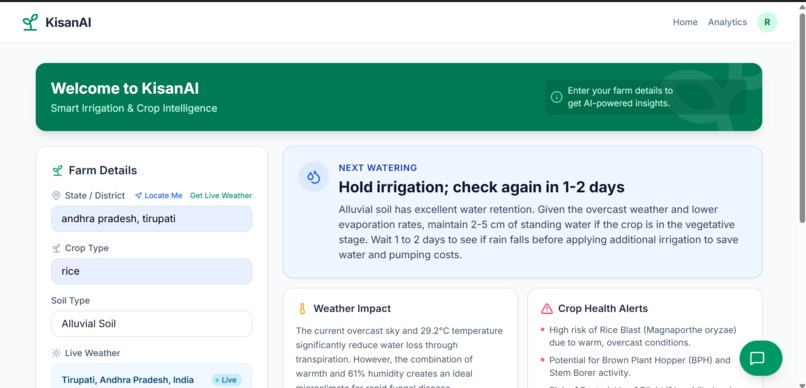Image resolution: width=806 pixels, height=388 pixels.
Task: Click the R user avatar
Action: click(x=767, y=22)
